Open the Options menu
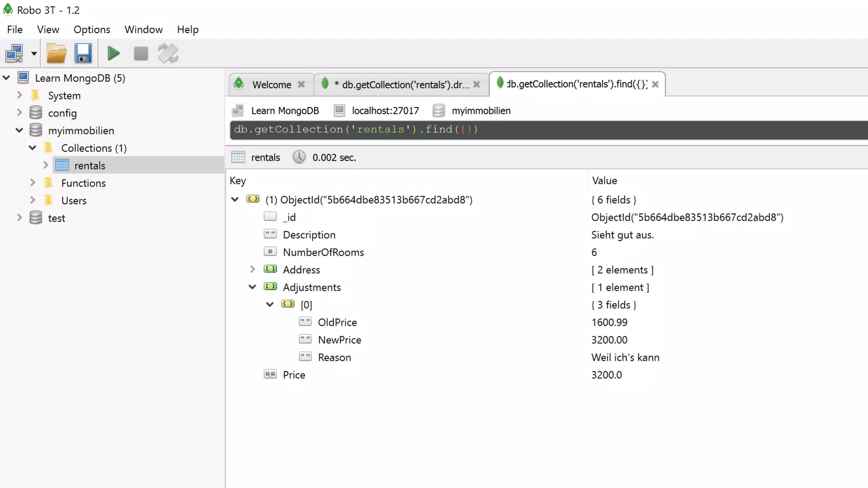The image size is (868, 488). tap(92, 30)
